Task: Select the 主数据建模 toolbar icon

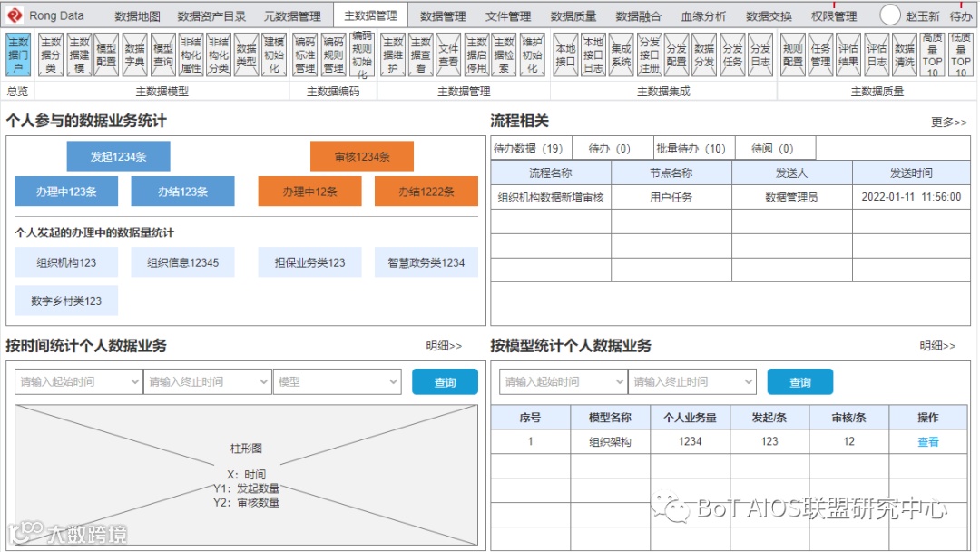Action: (79, 55)
